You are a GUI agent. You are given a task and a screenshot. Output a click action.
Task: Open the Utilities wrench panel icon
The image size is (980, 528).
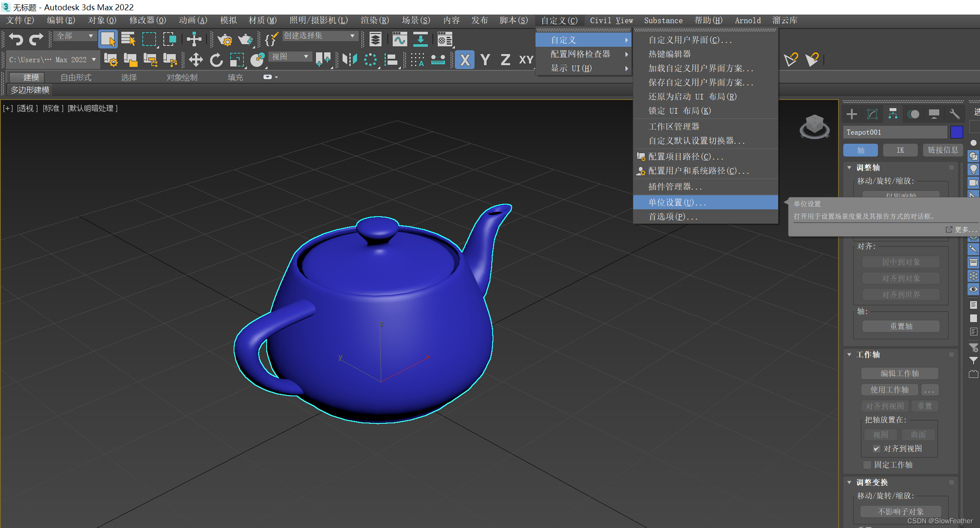tap(954, 114)
